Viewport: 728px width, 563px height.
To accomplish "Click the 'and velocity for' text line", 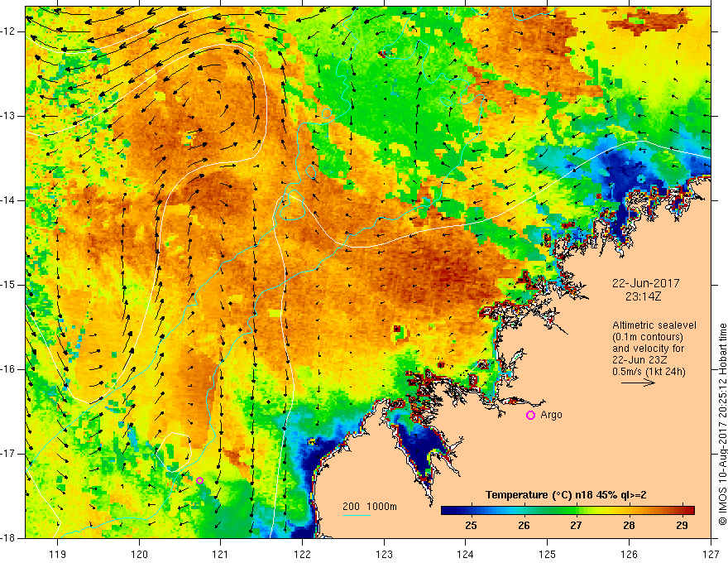I will click(648, 349).
